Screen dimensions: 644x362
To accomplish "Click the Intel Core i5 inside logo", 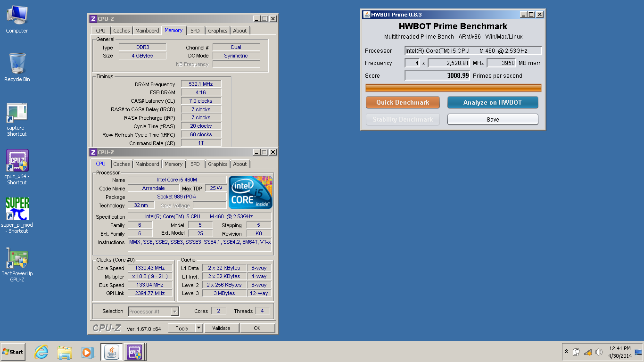I will click(250, 192).
